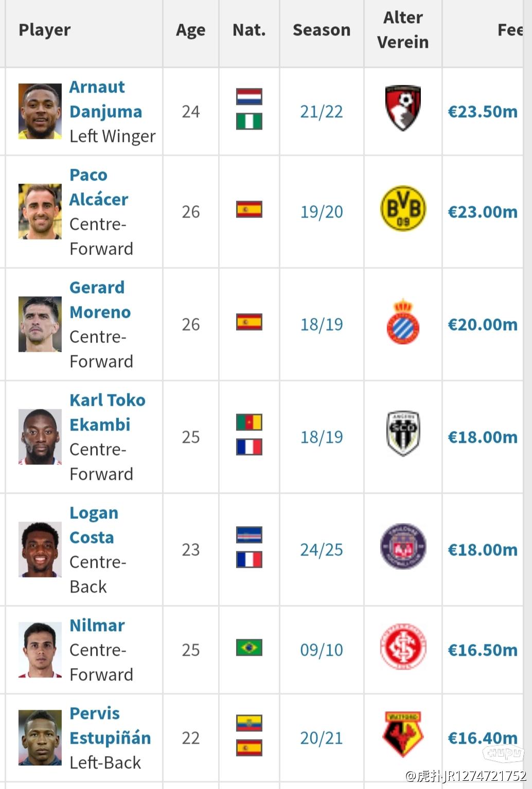Open the Internacional club crest
This screenshot has width=532, height=789.
pyautogui.click(x=403, y=647)
